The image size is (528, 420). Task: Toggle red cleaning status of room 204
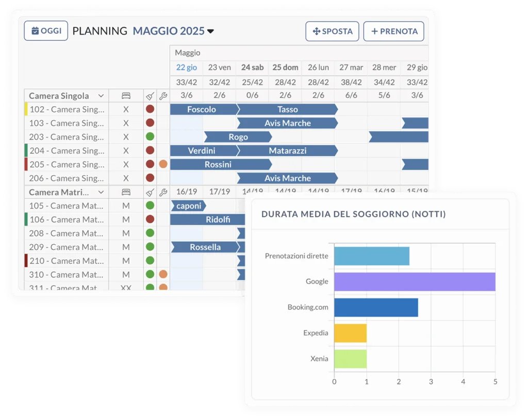(x=150, y=150)
